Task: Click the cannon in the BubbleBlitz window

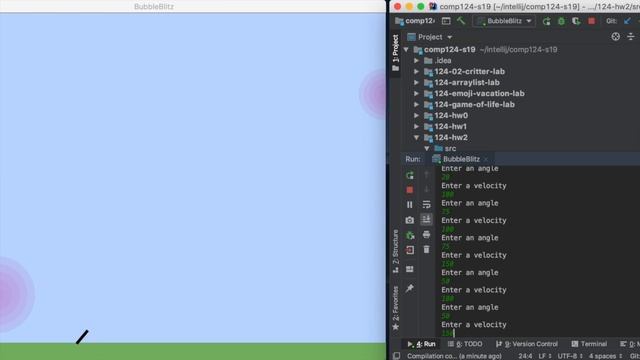Action: point(82,337)
